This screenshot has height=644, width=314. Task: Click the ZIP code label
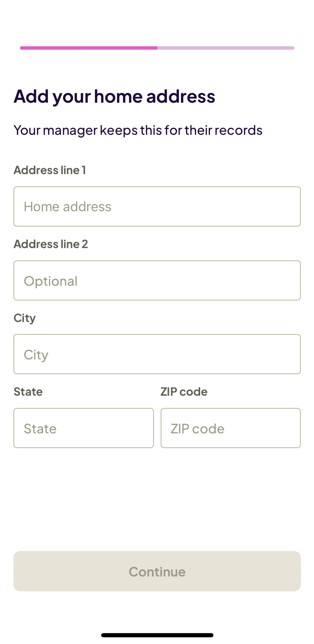(x=184, y=392)
